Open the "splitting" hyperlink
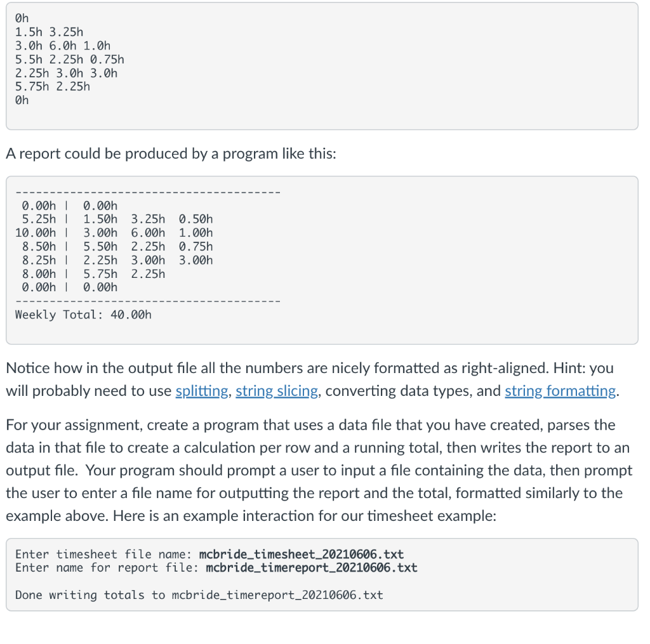The width and height of the screenshot is (650, 644). point(201,391)
